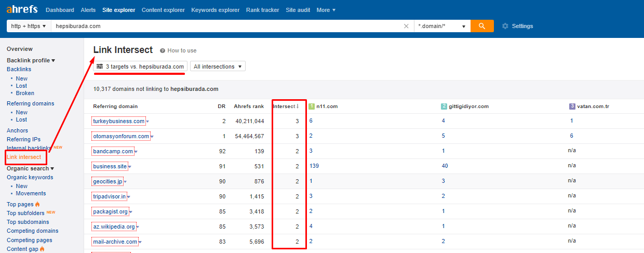This screenshot has width=644, height=253.
Task: Open the *.domain/* mode dropdown
Action: coord(442,26)
